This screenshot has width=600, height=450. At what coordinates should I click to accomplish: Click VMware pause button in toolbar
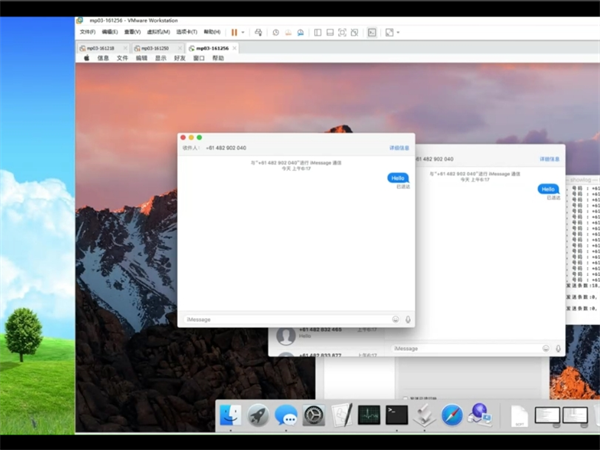pos(234,32)
